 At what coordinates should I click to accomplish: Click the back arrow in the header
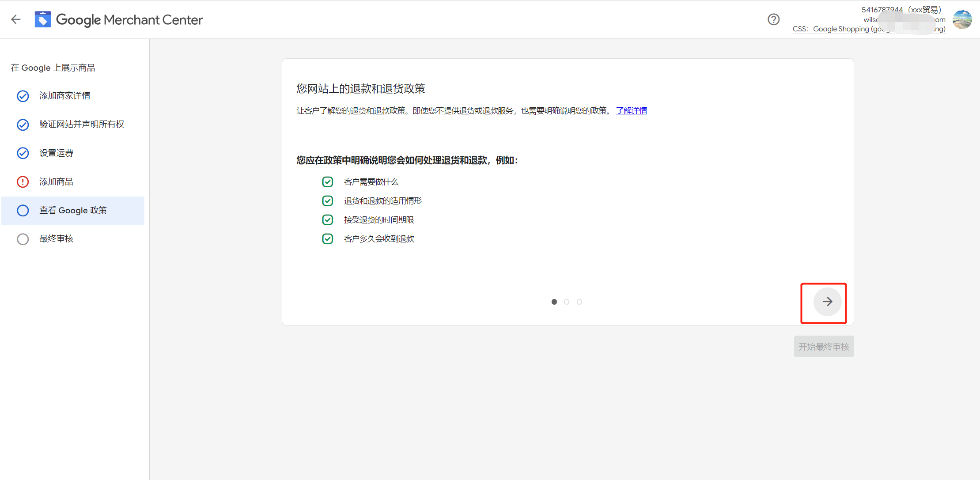(x=16, y=19)
